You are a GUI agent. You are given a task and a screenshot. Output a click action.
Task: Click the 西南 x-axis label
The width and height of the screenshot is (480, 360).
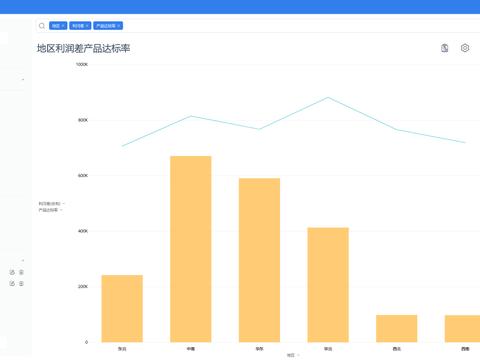click(x=465, y=349)
